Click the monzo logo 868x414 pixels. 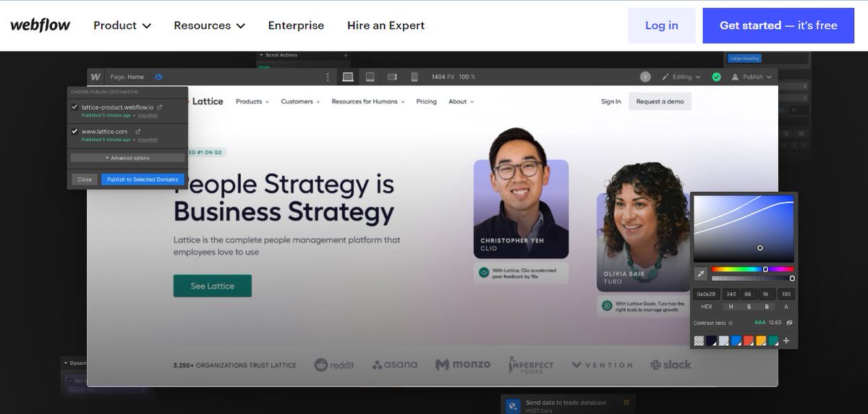click(463, 365)
